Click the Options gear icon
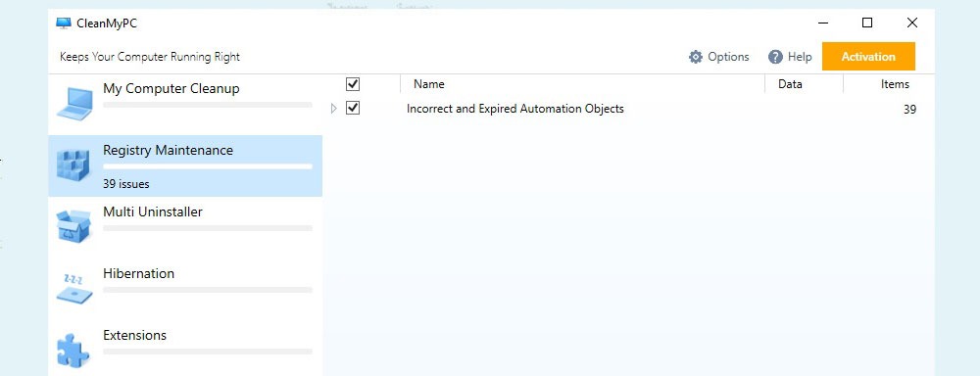980x376 pixels. (x=696, y=57)
